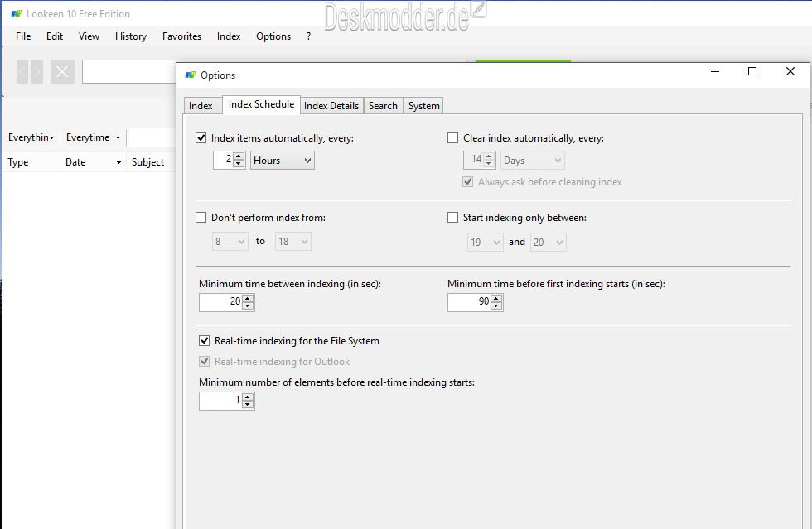Open the Index menu
Image resolution: width=812 pixels, height=529 pixels.
pos(229,36)
